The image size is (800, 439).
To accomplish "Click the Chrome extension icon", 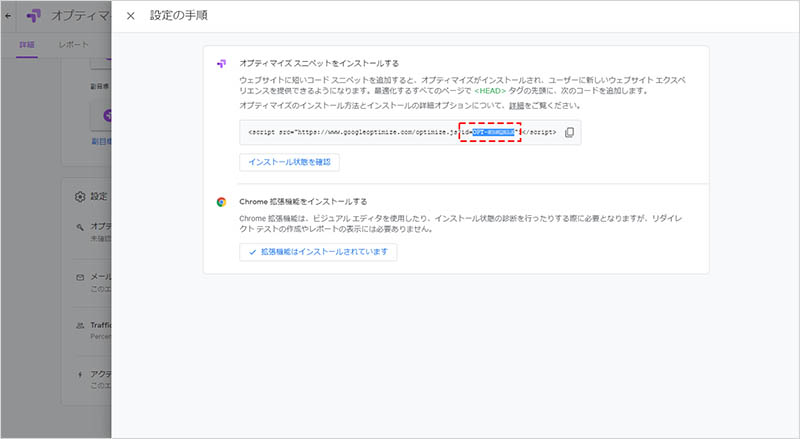I will tap(221, 200).
